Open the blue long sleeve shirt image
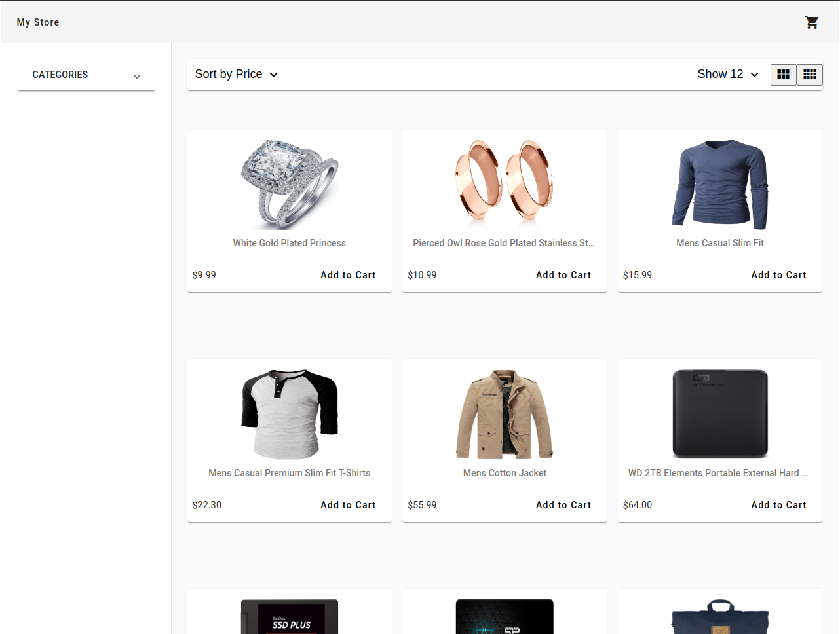This screenshot has width=840, height=634. [x=720, y=184]
